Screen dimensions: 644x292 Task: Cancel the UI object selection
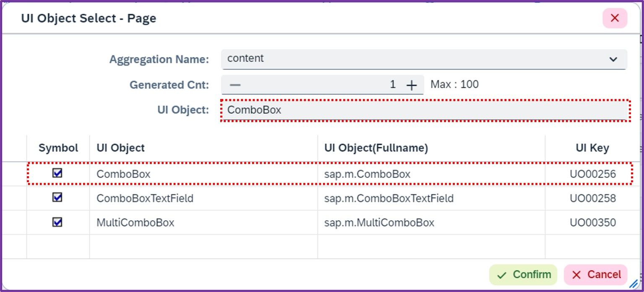[x=596, y=275]
